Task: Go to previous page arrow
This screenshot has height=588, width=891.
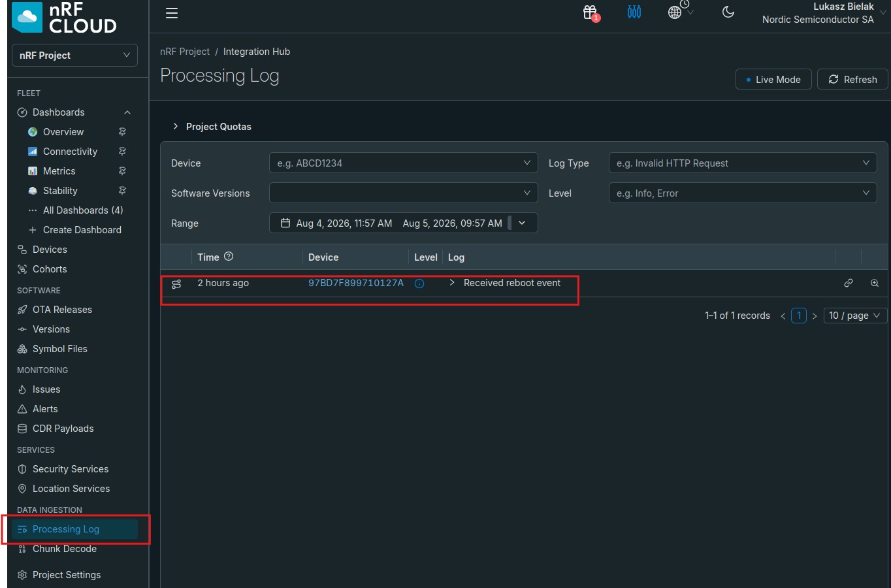Action: pyautogui.click(x=783, y=316)
